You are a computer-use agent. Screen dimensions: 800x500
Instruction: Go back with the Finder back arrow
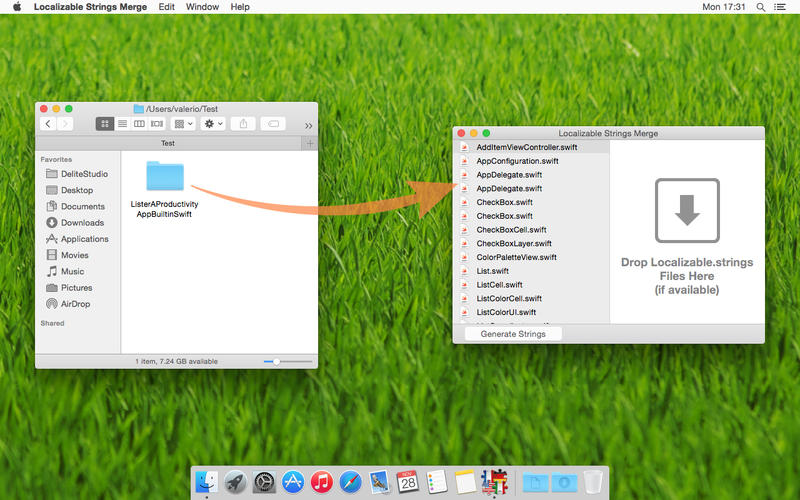click(48, 124)
